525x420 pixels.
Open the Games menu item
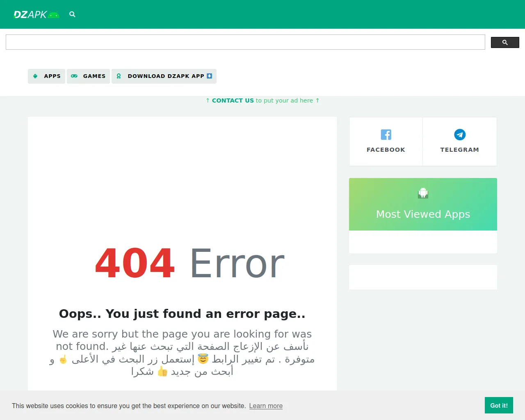pyautogui.click(x=88, y=76)
